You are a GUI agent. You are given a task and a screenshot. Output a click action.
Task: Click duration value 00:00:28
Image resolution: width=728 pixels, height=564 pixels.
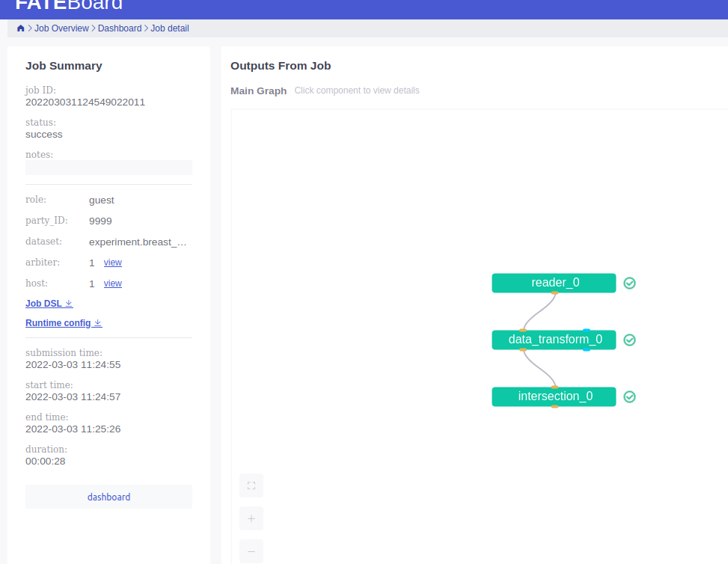[46, 462]
